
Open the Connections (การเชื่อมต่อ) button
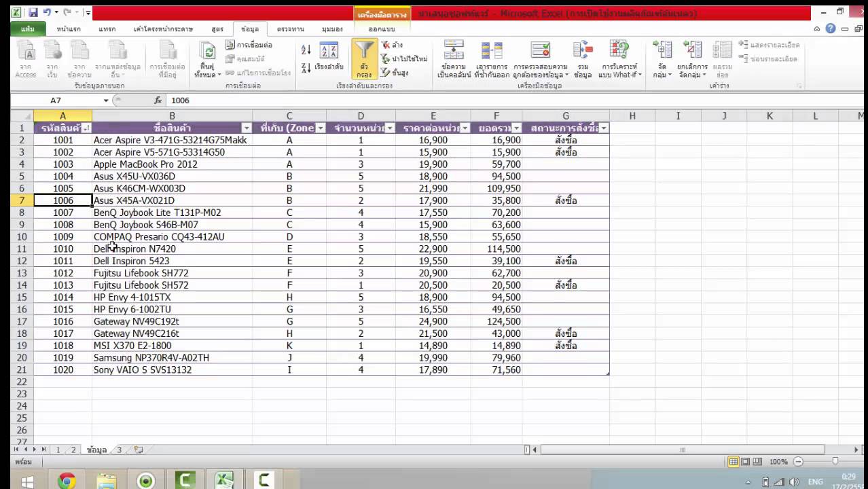(x=249, y=45)
